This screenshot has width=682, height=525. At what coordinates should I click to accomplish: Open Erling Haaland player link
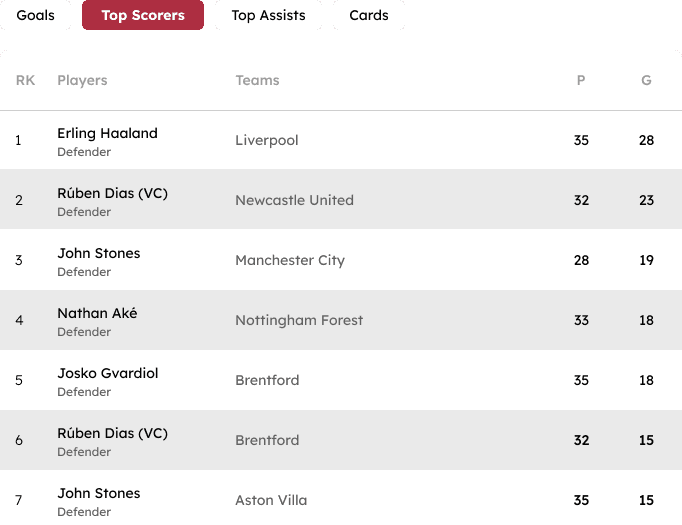[x=107, y=133]
